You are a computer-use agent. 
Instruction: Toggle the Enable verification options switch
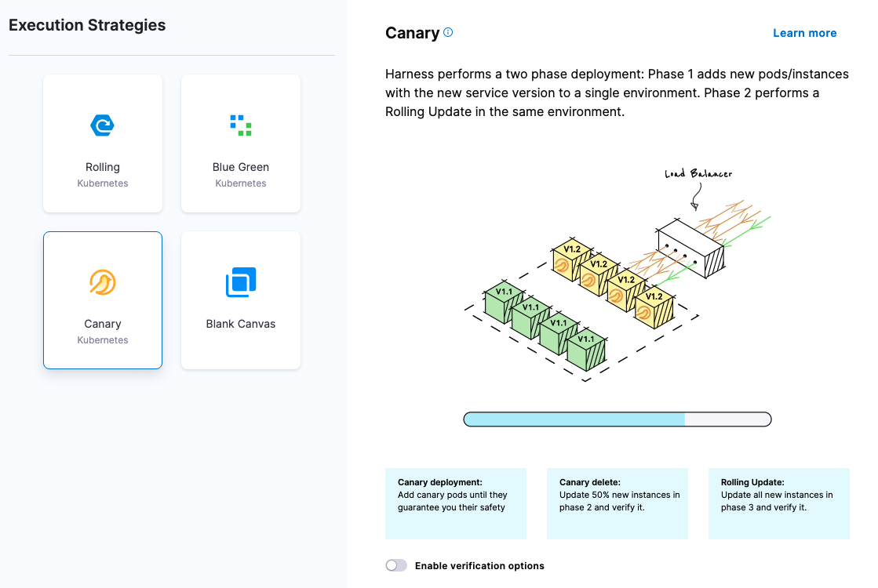click(x=396, y=565)
